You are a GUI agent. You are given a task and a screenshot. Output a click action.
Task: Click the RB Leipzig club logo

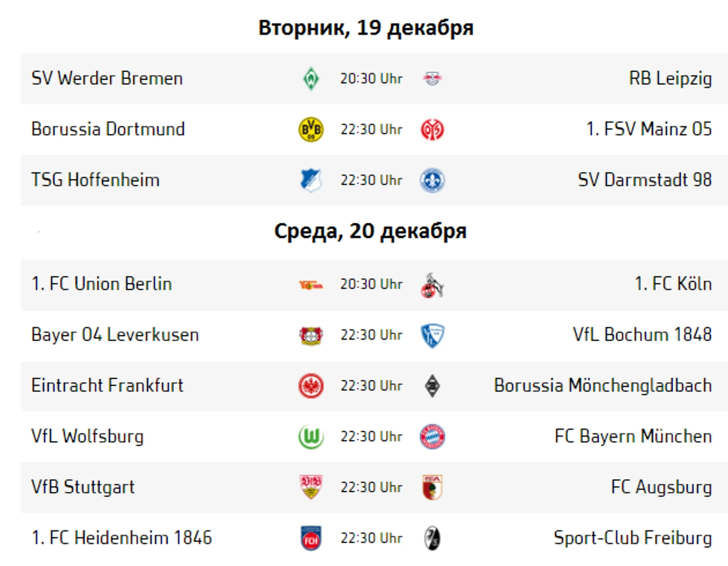point(432,79)
